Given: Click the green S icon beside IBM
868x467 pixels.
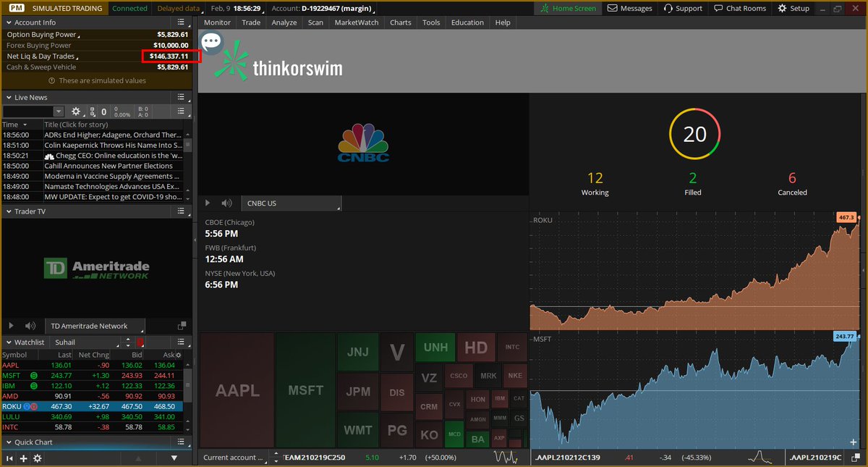Looking at the screenshot, I should (x=34, y=386).
